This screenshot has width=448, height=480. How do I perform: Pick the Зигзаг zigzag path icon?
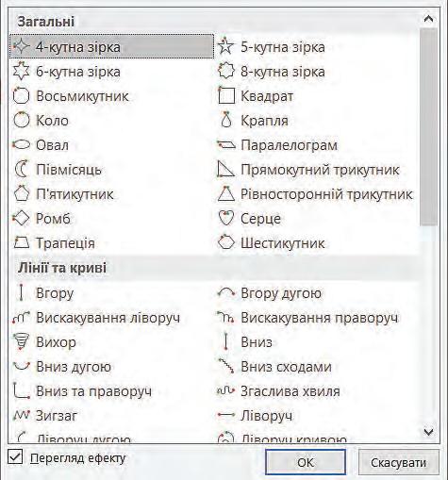(x=21, y=415)
